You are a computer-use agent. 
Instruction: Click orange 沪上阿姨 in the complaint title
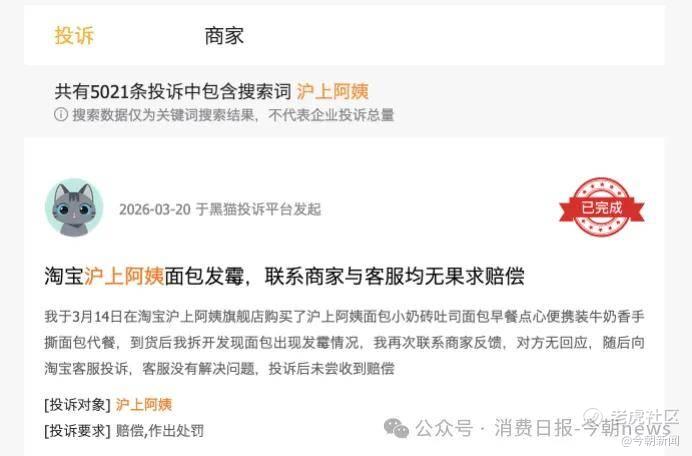coord(124,276)
